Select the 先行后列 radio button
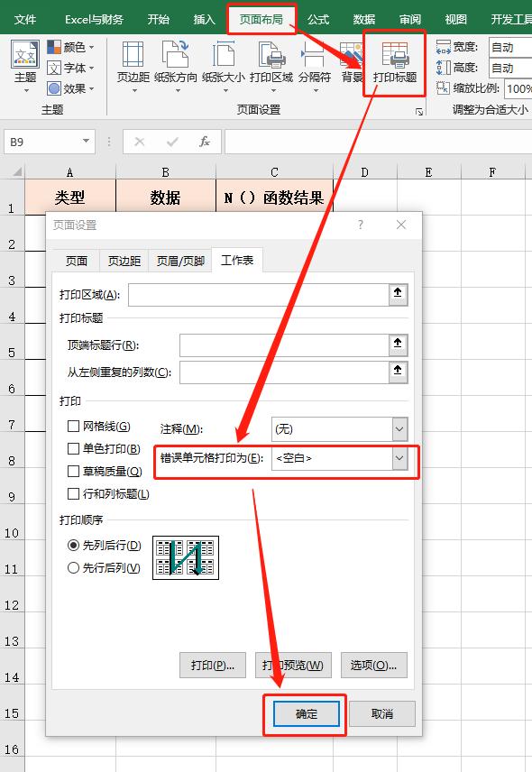 [73, 567]
